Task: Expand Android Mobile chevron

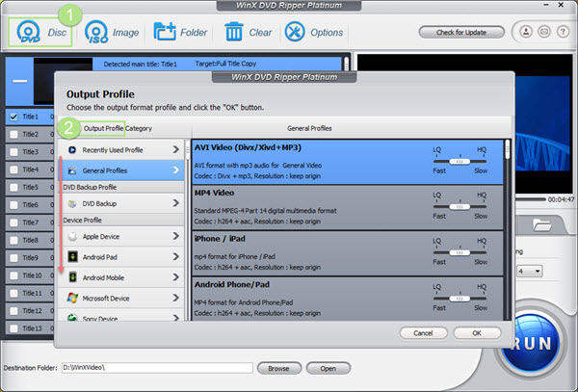Action: click(x=176, y=277)
